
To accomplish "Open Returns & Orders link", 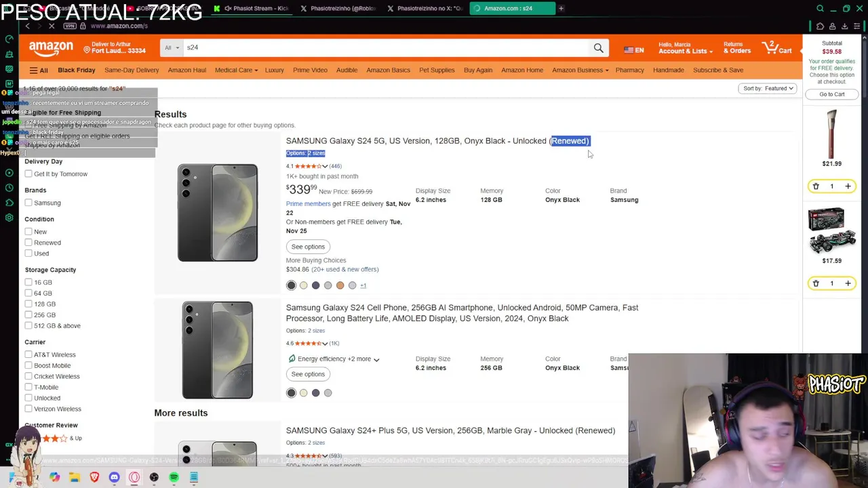I will (736, 48).
